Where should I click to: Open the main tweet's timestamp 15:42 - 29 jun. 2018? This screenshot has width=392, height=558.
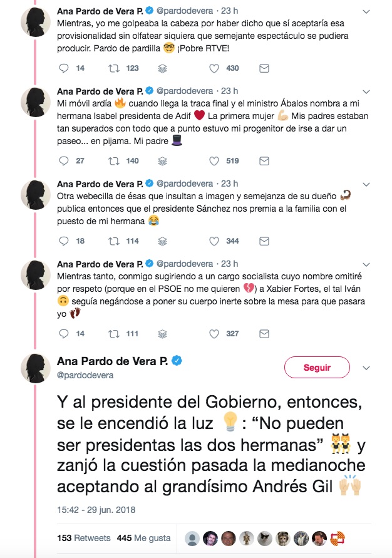[96, 510]
